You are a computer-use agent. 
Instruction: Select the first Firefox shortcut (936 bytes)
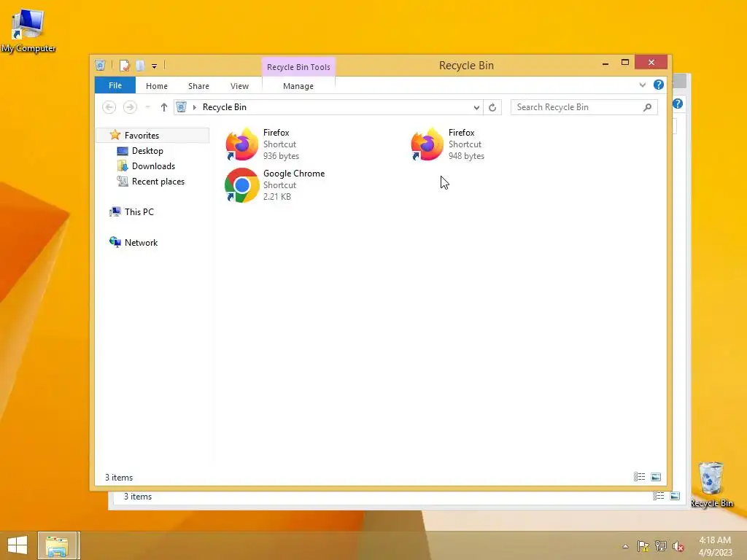point(263,144)
